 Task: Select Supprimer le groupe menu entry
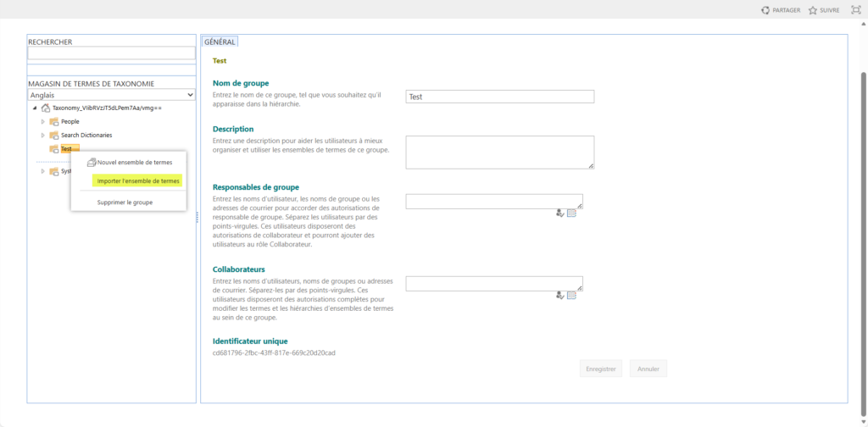(x=125, y=202)
